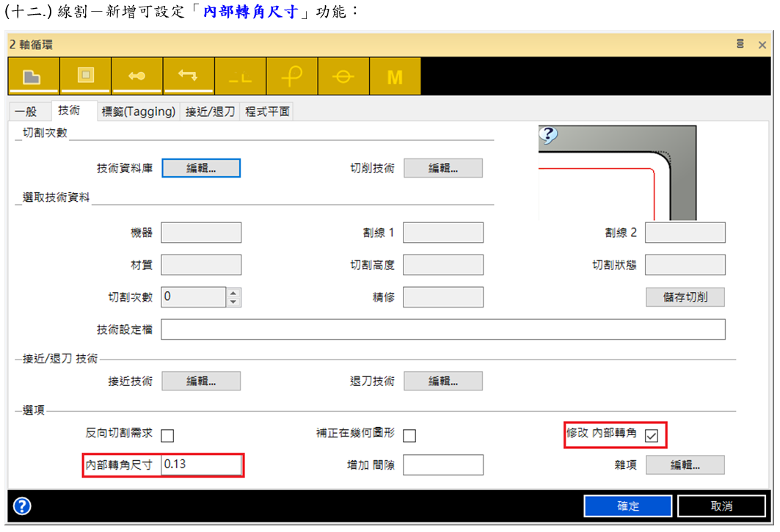Increase 切割次數 with the up arrow
This screenshot has height=532, width=780.
tap(233, 293)
